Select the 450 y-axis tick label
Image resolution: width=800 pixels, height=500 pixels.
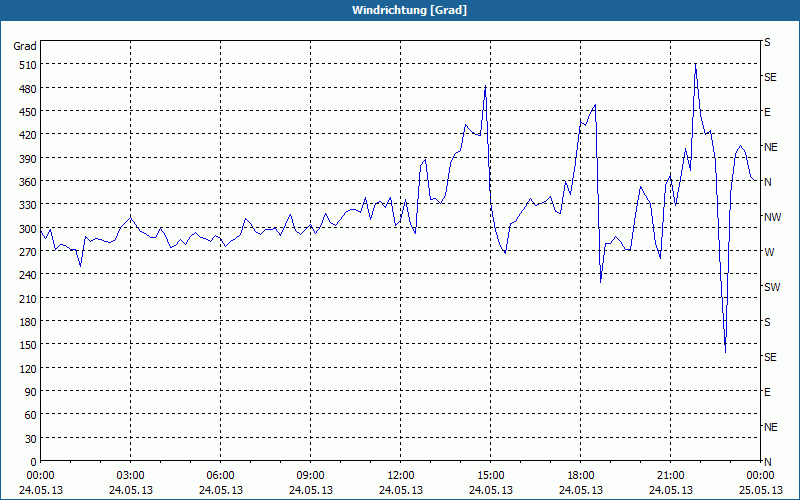pyautogui.click(x=29, y=112)
